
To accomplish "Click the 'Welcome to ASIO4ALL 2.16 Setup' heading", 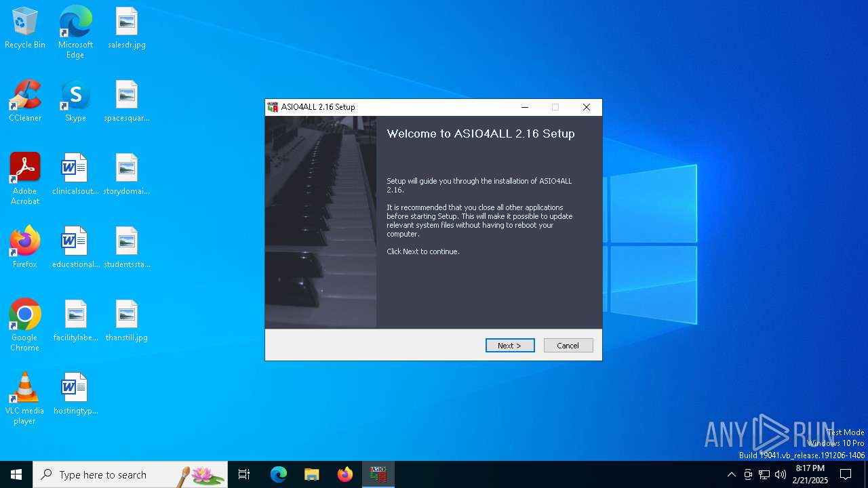I will click(481, 134).
